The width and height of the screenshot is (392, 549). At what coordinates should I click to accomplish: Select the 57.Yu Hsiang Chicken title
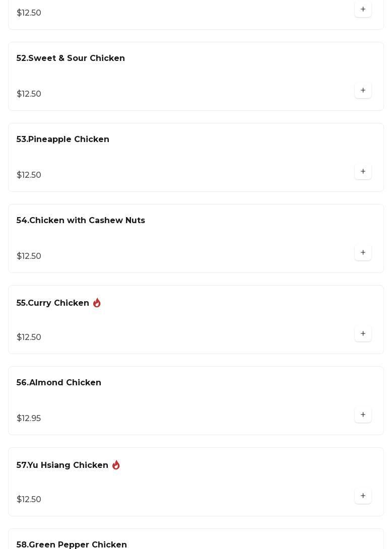click(62, 465)
